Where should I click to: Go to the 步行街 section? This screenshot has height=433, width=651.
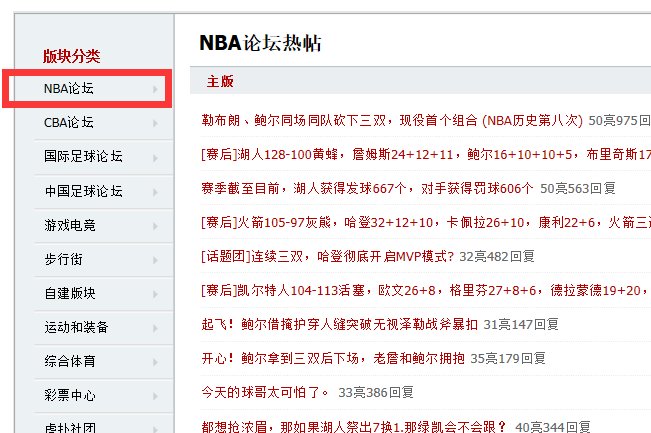(64, 259)
